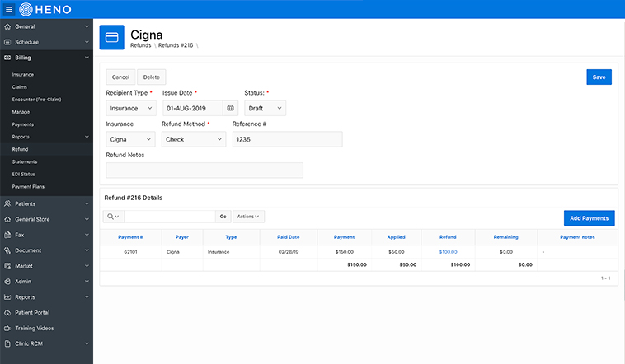Expand the Market menu chevron
Viewport: 625px width, 364px height.
[87, 266]
